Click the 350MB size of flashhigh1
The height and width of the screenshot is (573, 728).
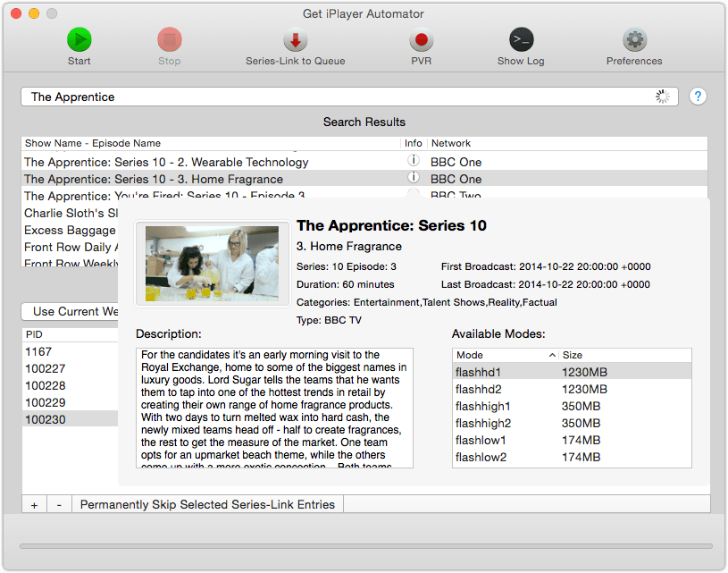coord(581,406)
